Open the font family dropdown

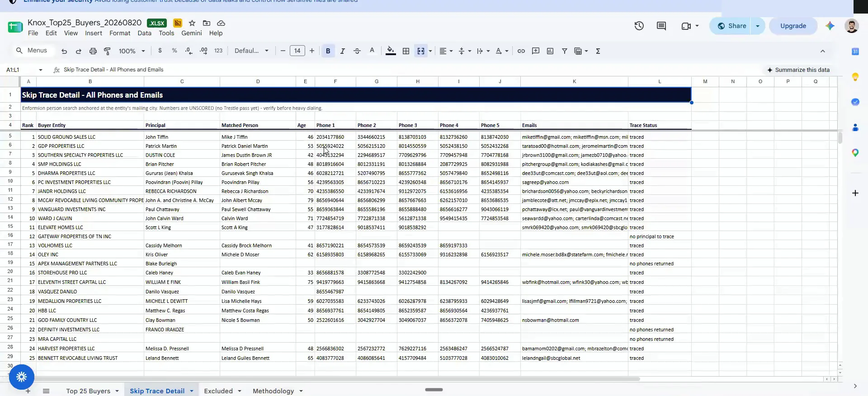(x=251, y=51)
